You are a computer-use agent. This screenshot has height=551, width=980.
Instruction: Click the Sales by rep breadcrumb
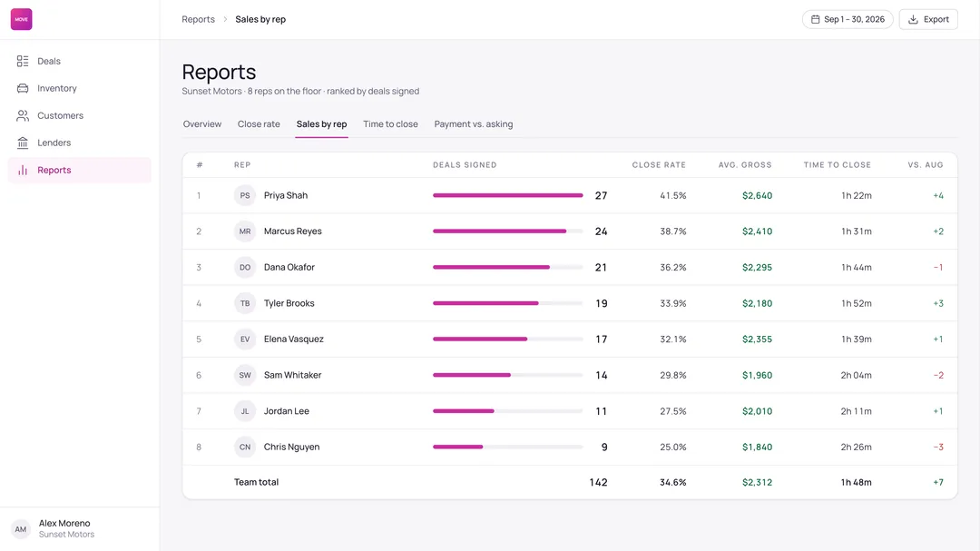(x=260, y=19)
